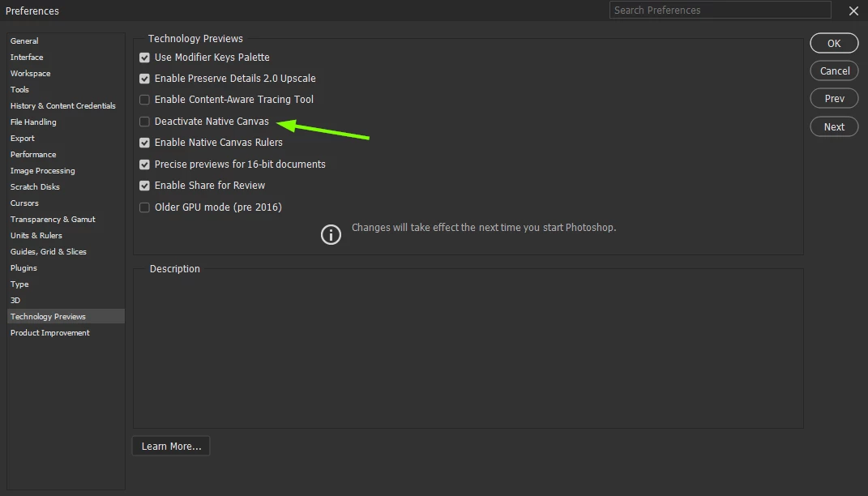
Task: Select History & Content Credentials category
Action: [66, 105]
